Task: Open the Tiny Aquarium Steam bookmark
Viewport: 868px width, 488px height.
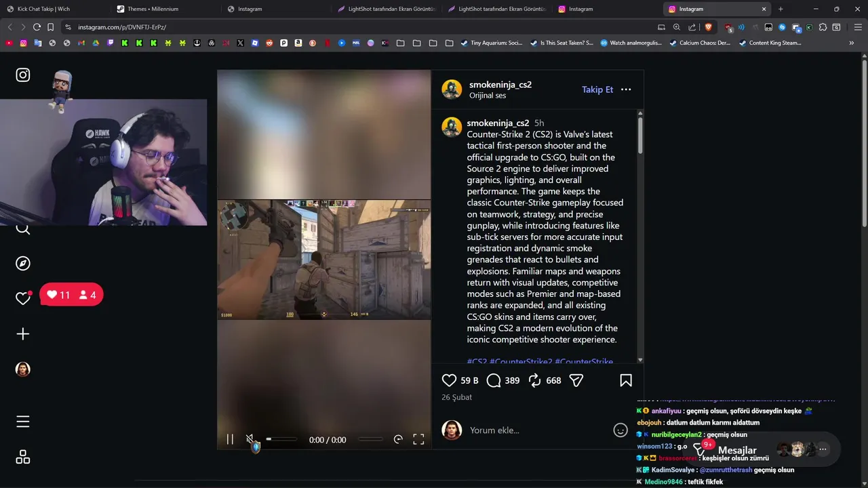Action: click(492, 43)
